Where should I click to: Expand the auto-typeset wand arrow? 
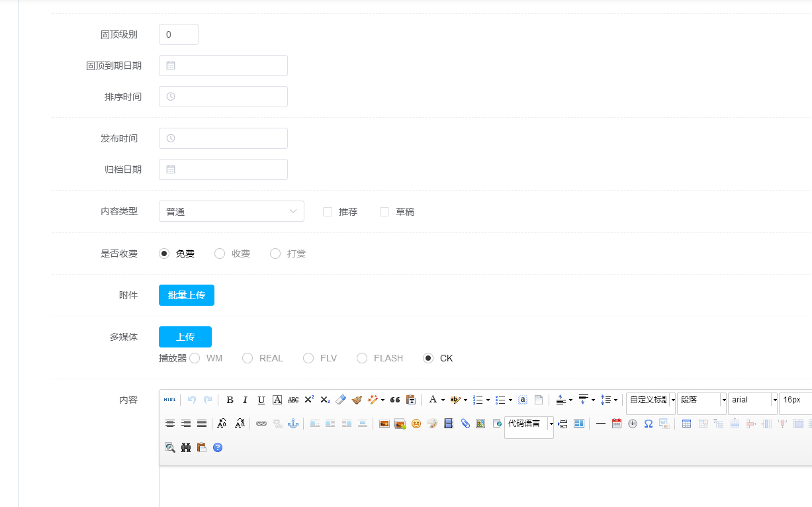383,400
